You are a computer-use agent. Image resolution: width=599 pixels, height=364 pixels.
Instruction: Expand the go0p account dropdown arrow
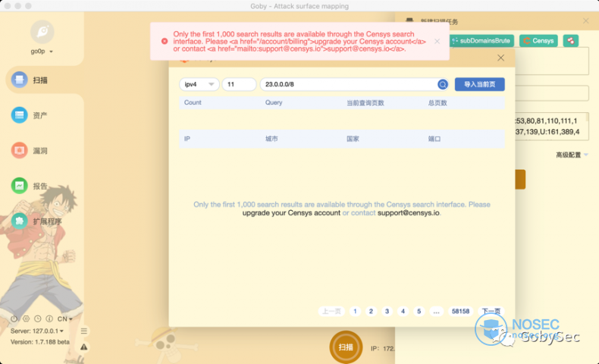point(52,52)
